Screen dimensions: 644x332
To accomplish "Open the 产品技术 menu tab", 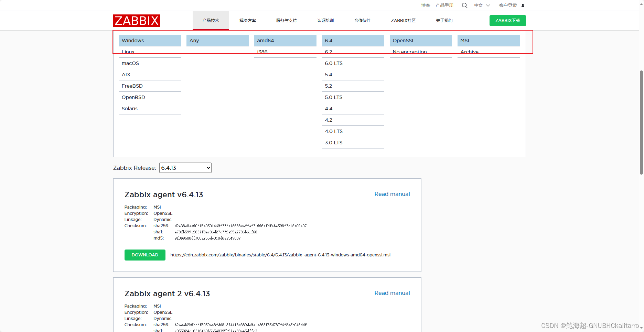I will point(211,21).
